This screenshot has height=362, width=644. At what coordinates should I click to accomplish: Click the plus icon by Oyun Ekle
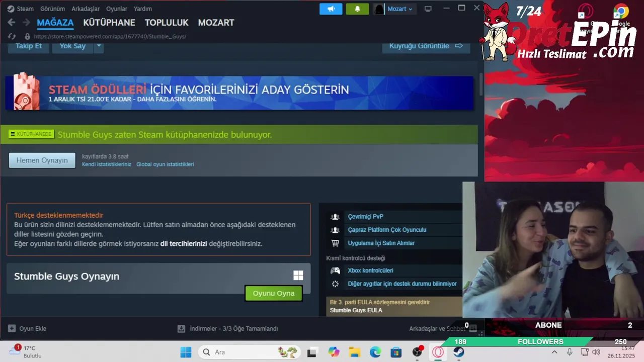tap(12, 328)
